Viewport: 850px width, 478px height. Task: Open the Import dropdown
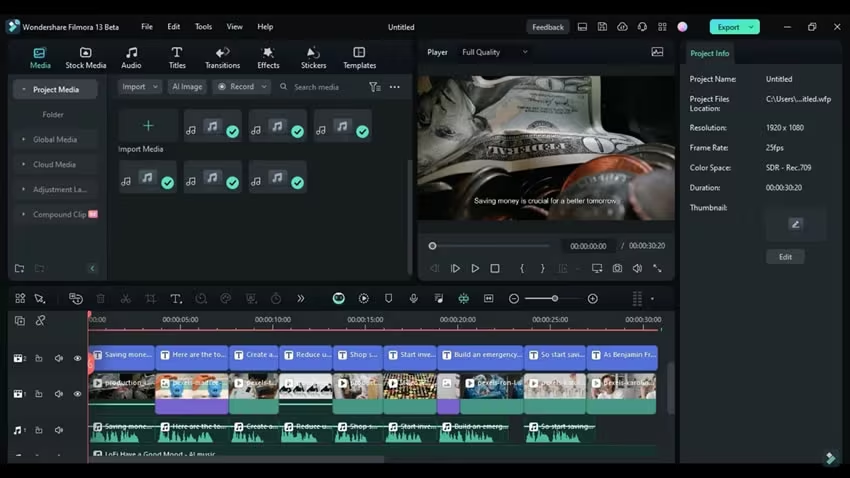[x=139, y=87]
